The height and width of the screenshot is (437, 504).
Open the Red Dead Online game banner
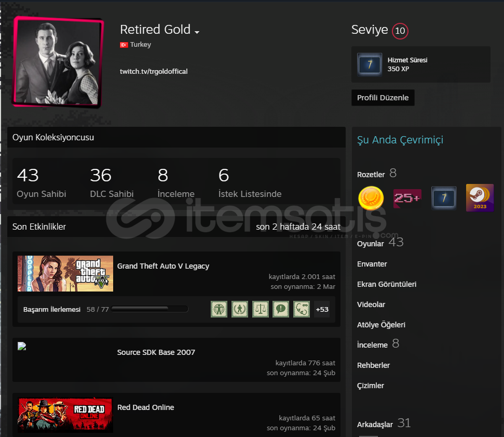pos(65,415)
